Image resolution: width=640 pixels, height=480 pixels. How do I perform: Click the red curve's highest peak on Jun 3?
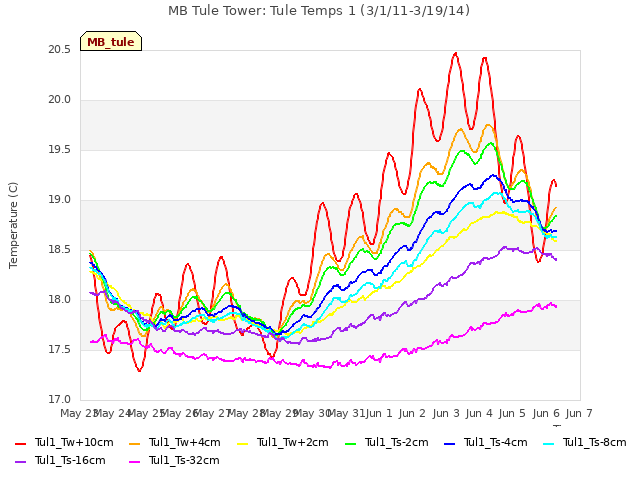[x=456, y=53]
